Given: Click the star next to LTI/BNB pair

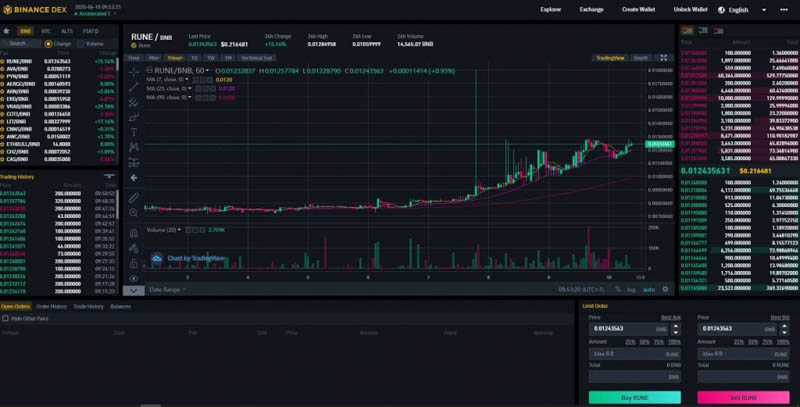Looking at the screenshot, I should coord(3,121).
